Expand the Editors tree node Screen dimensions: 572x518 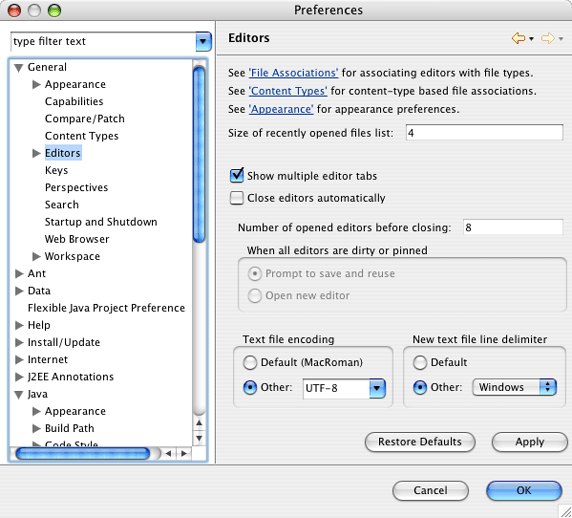click(x=36, y=153)
